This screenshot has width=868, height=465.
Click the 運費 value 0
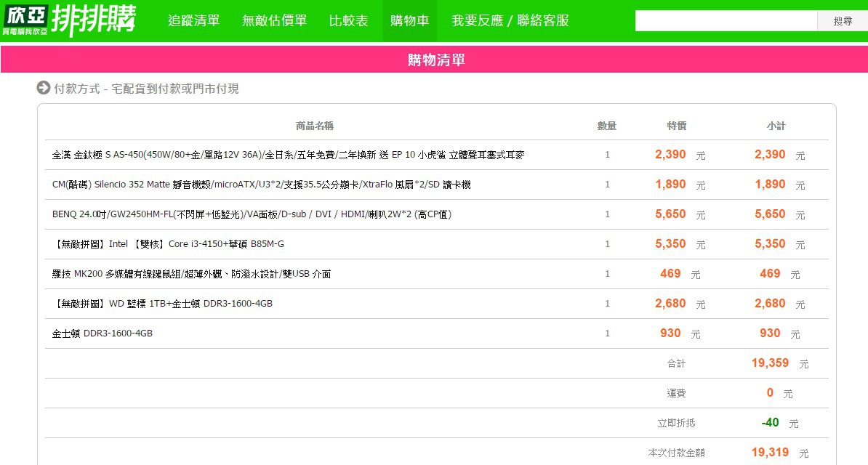pyautogui.click(x=770, y=393)
